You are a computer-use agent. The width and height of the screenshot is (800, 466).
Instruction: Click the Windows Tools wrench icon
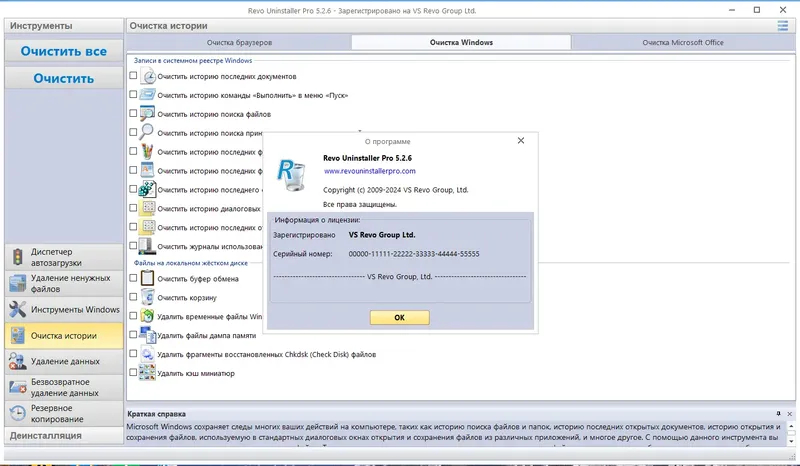click(17, 309)
